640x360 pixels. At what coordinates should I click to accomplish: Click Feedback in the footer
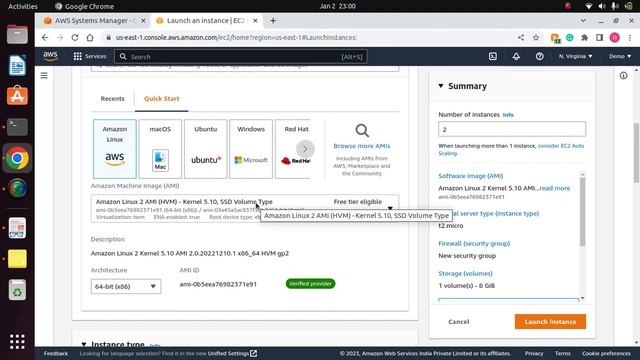click(x=56, y=353)
